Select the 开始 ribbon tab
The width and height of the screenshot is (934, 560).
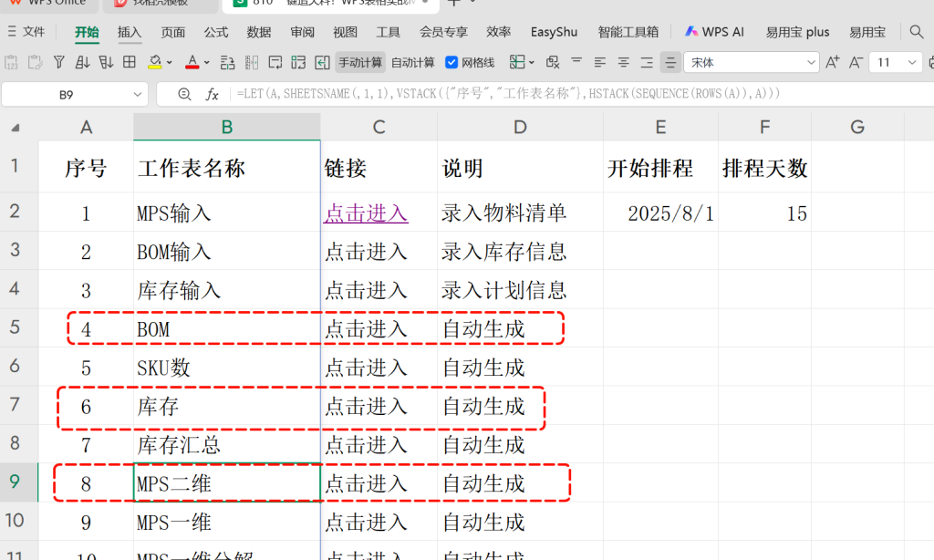(87, 32)
